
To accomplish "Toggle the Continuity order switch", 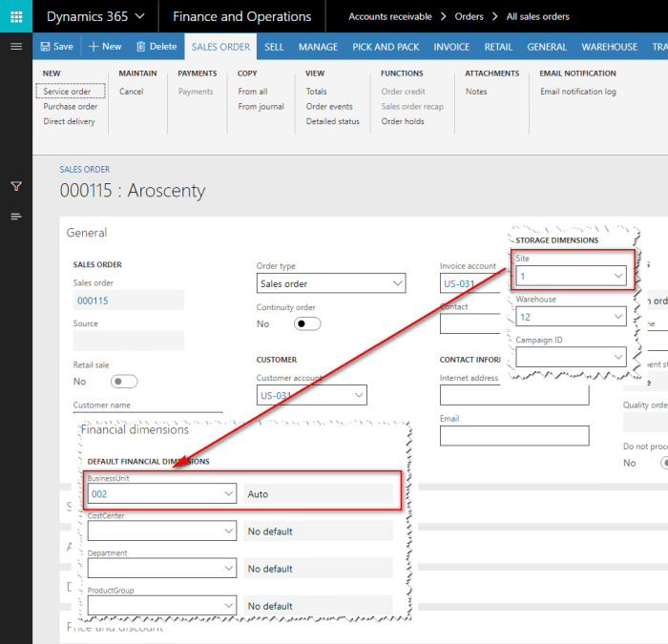I will (x=307, y=324).
